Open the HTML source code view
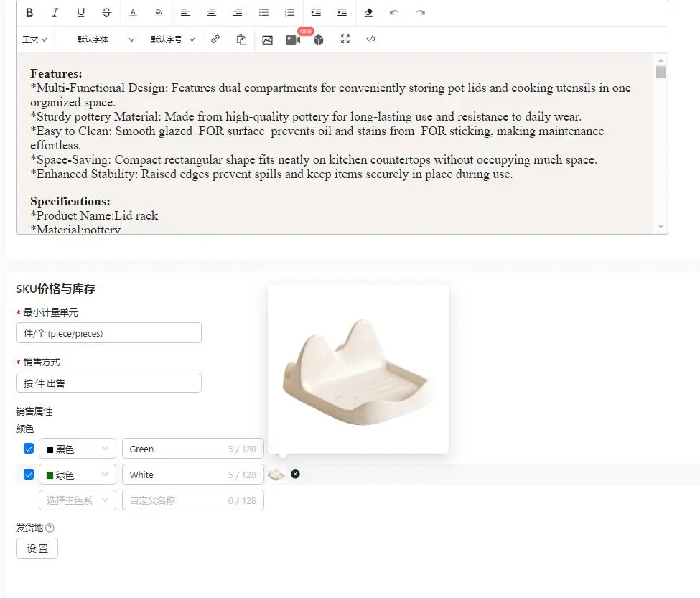This screenshot has height=598, width=700. click(371, 39)
